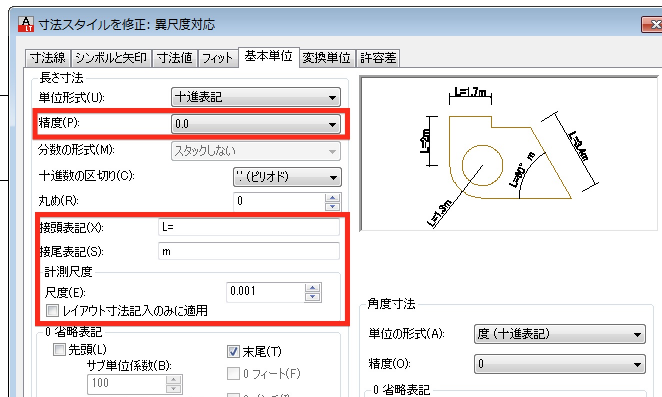Decrease the 丸め(R) value with down arrow
This screenshot has height=397, width=662.
[333, 207]
